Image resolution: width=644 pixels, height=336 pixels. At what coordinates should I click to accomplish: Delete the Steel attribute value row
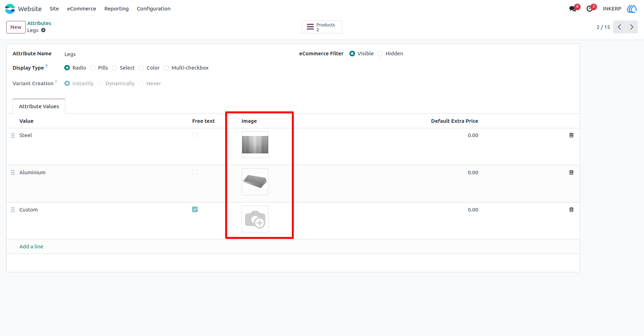(571, 135)
